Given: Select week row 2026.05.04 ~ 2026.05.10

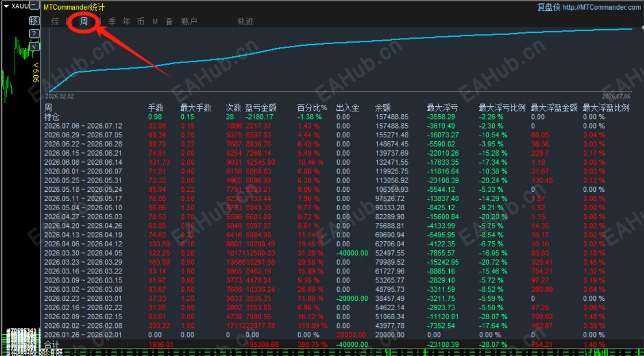Looking at the screenshot, I should coord(83,207).
